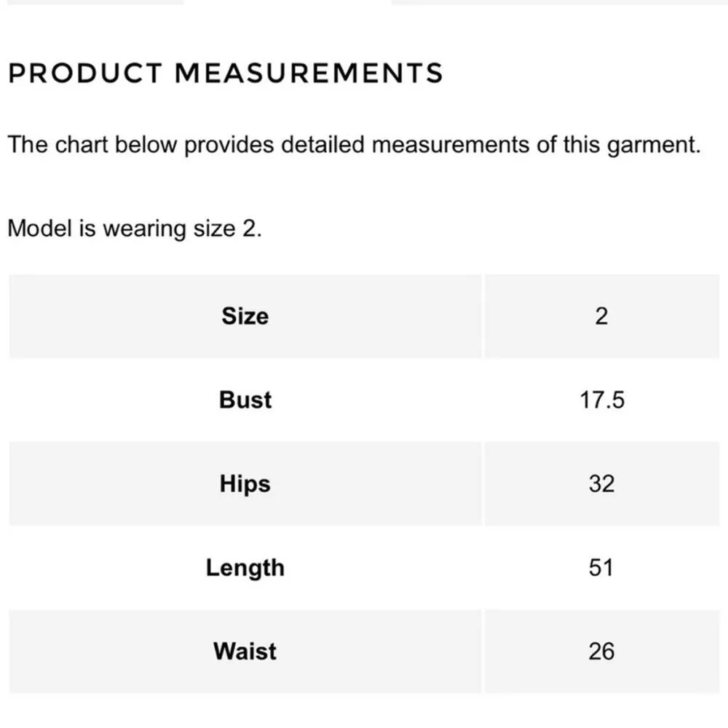728x728 pixels.
Task: Click the size value 2 in the table
Action: pyautogui.click(x=601, y=316)
